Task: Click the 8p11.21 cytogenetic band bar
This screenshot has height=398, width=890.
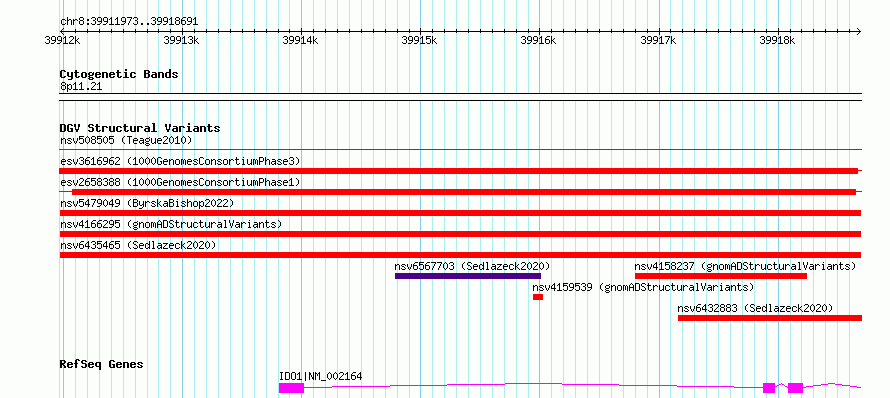Action: pos(460,97)
